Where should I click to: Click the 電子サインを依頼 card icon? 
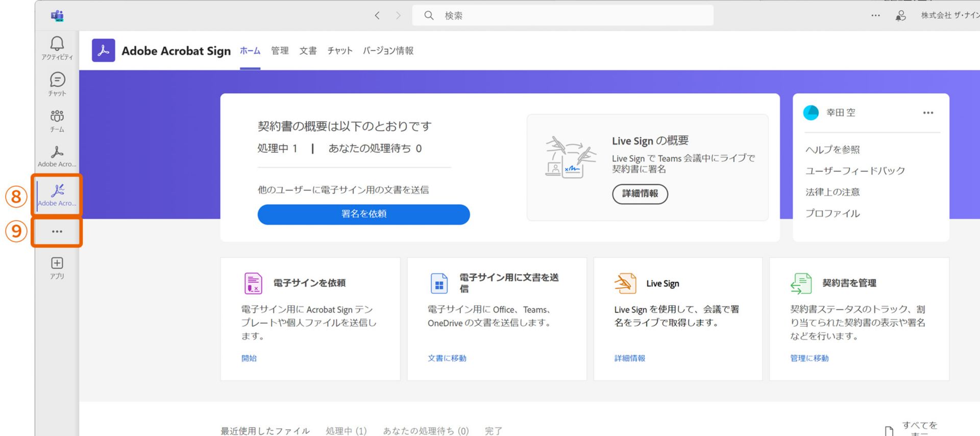[253, 283]
